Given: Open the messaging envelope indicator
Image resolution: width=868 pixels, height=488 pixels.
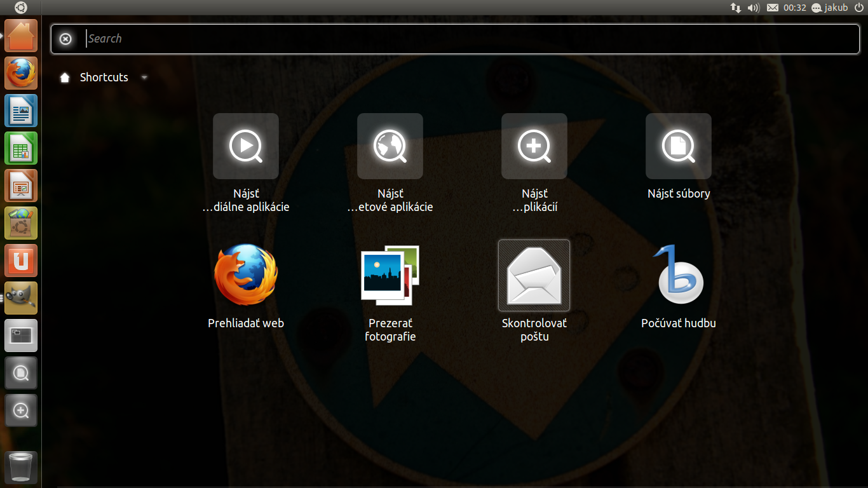Looking at the screenshot, I should [772, 8].
